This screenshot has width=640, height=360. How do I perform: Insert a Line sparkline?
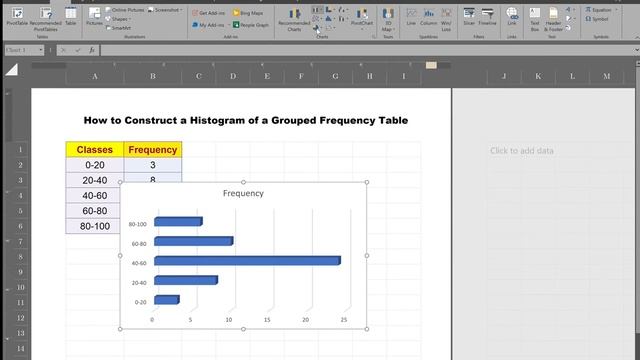coord(411,17)
